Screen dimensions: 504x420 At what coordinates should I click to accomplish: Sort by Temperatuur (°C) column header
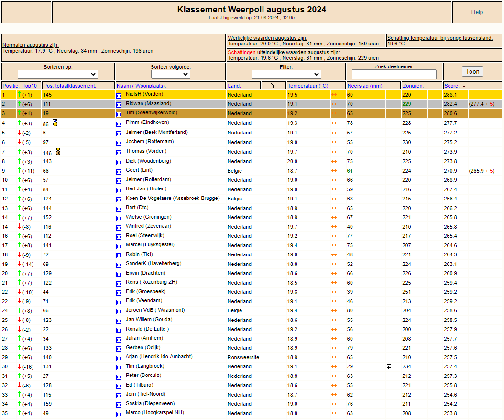[308, 86]
